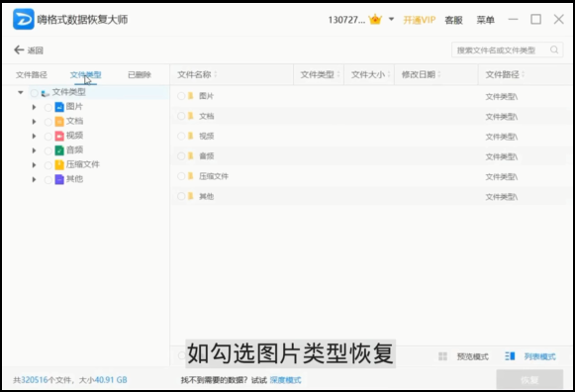This screenshot has width=575, height=392.
Task: Click the yellow 压缩文件 type icon in tree
Action: [59, 164]
